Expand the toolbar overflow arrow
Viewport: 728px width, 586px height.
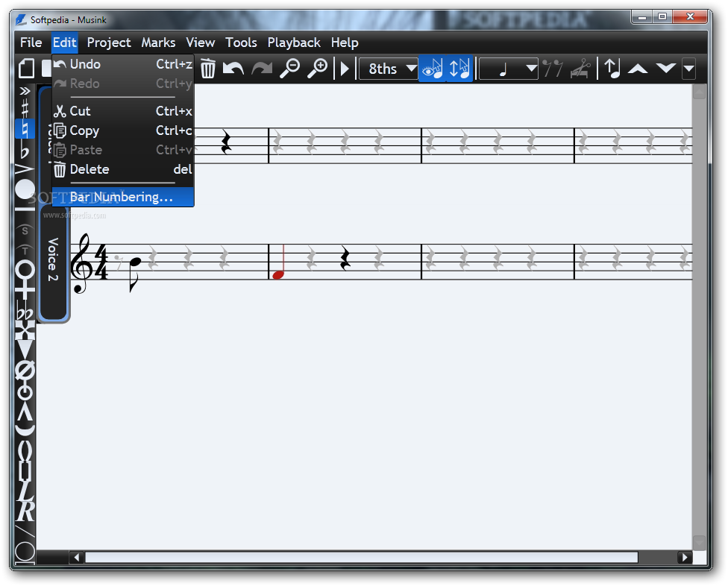pyautogui.click(x=688, y=69)
